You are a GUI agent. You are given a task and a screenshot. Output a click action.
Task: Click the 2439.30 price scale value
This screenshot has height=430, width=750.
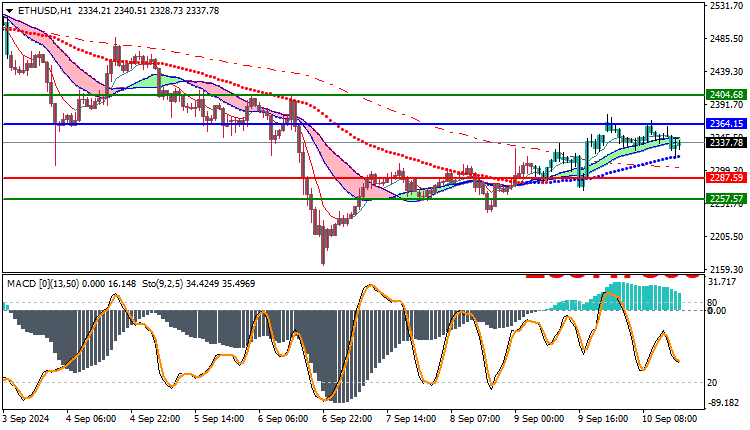pos(726,72)
